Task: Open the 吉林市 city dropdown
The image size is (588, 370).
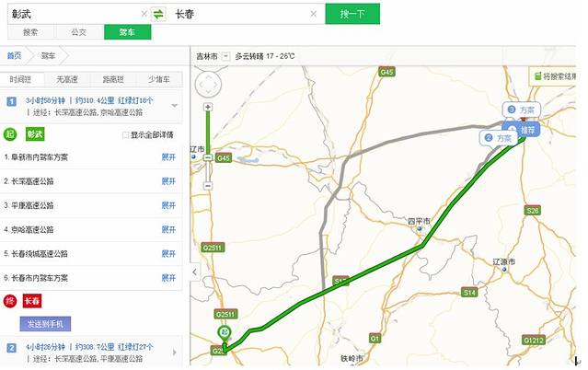Action: 225,56
